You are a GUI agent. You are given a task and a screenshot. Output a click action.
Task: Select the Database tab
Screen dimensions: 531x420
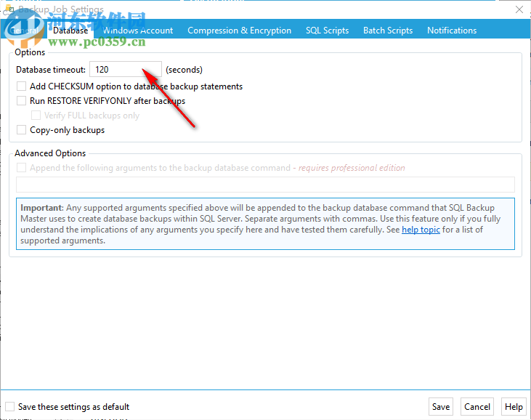(70, 31)
